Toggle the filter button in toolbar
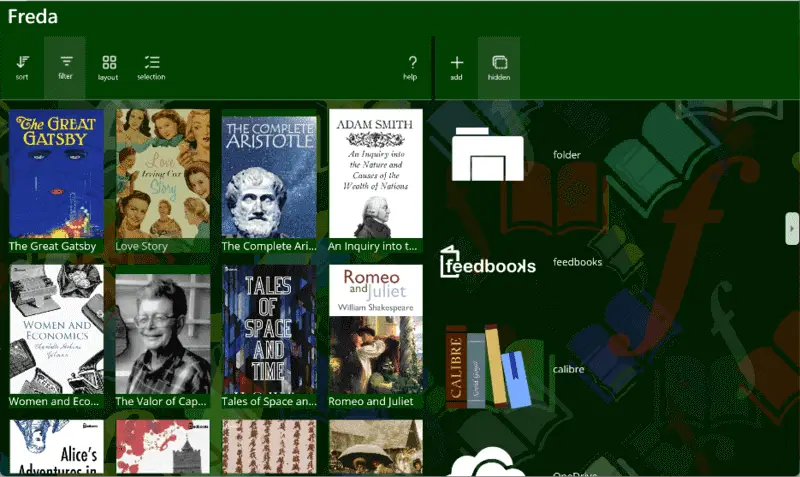The height and width of the screenshot is (477, 800). click(65, 68)
